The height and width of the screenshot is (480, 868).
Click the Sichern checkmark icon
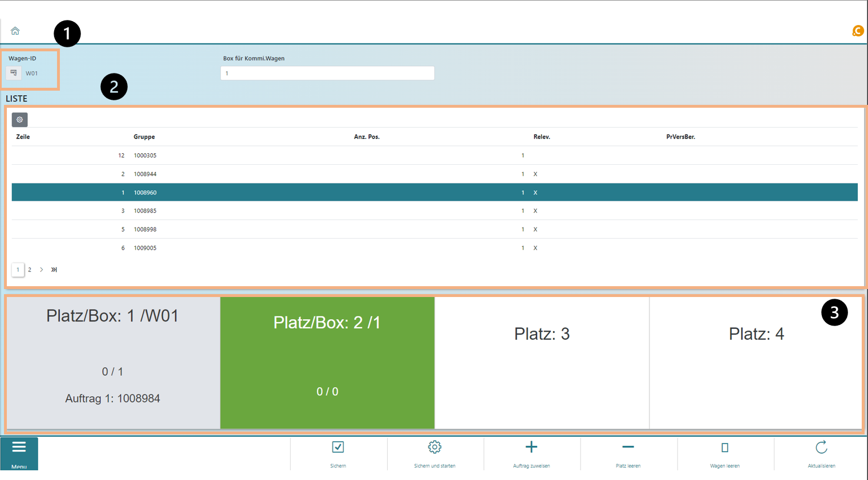click(x=338, y=448)
